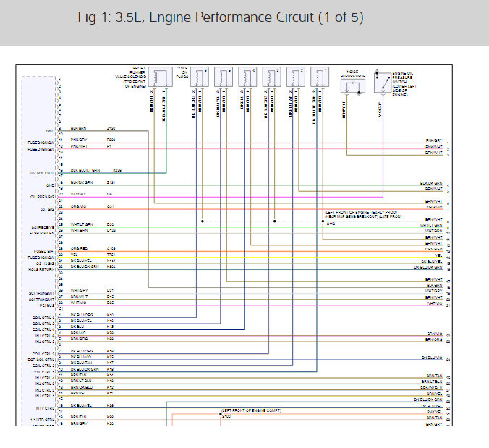Click the MTV CTRL pin label

click(x=46, y=408)
